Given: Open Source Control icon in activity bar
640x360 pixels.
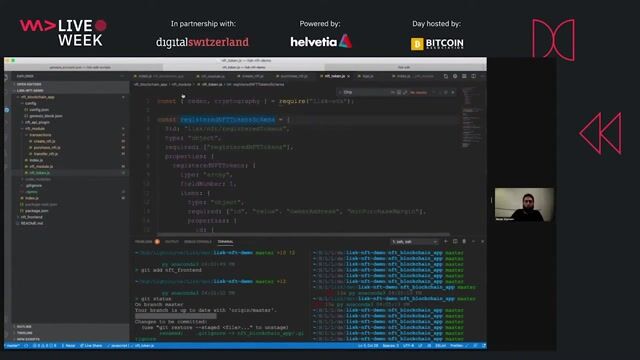Looking at the screenshot, I should click(7, 110).
